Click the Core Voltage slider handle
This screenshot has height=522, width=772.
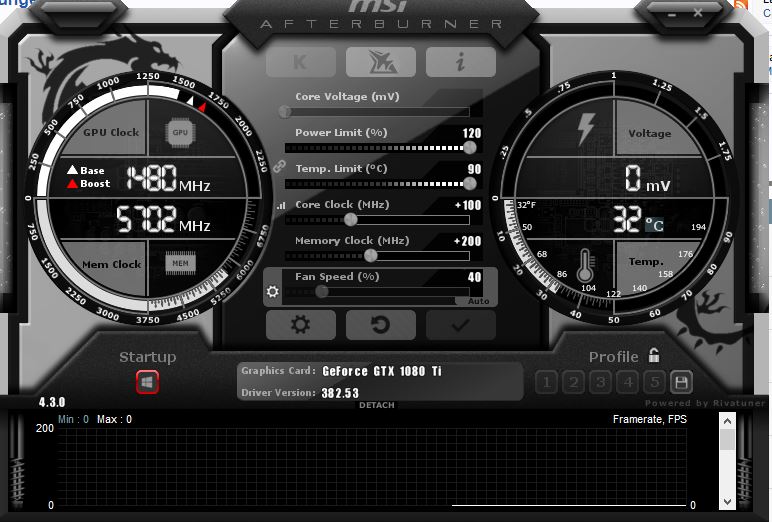285,112
